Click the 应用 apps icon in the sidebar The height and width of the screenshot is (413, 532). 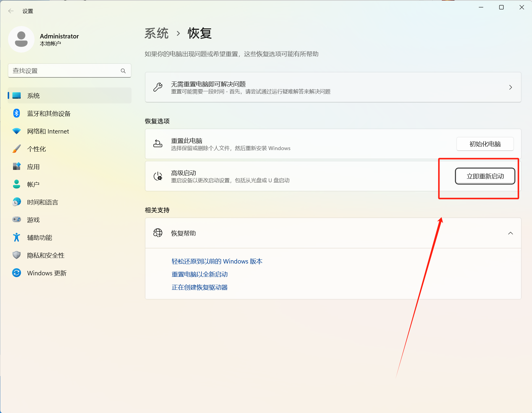point(17,166)
